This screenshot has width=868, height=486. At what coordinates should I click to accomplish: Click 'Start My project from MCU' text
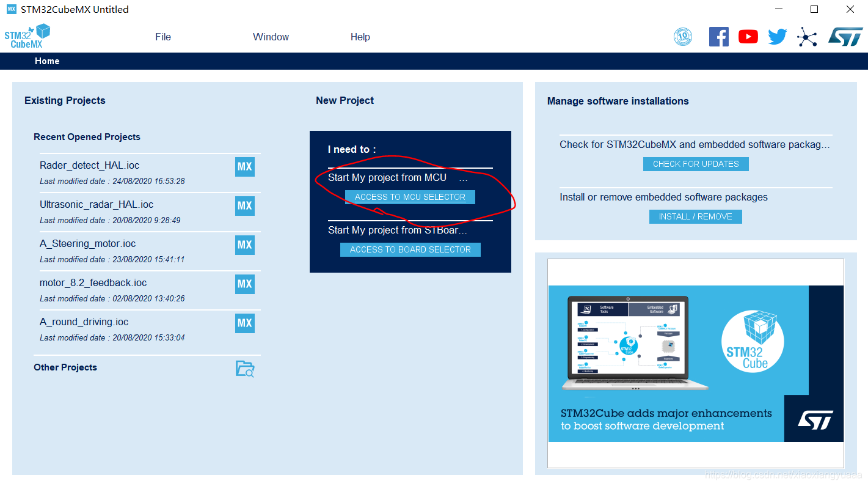pos(387,178)
